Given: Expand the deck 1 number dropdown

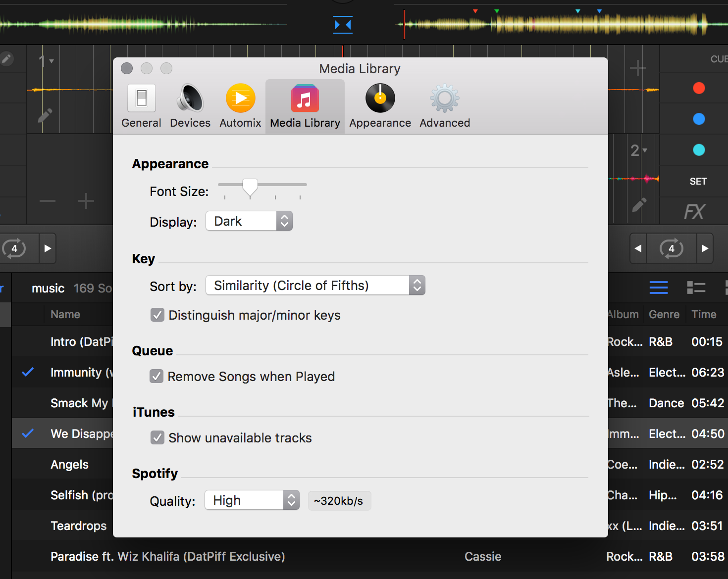Looking at the screenshot, I should 46,61.
